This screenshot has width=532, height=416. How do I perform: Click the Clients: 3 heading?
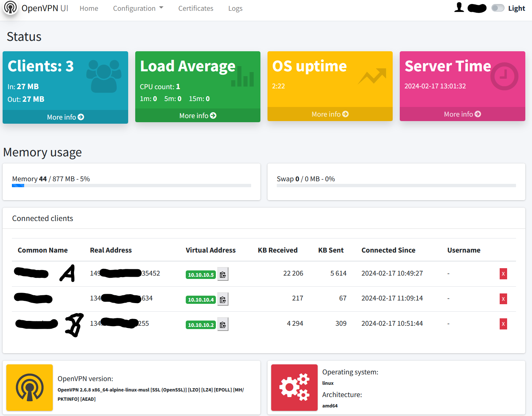pos(41,66)
